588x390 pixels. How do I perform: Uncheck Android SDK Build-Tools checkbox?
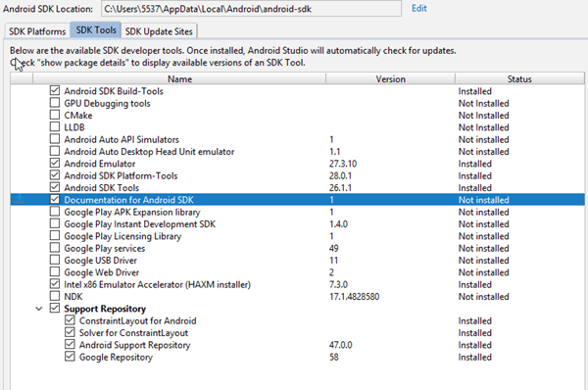[55, 90]
